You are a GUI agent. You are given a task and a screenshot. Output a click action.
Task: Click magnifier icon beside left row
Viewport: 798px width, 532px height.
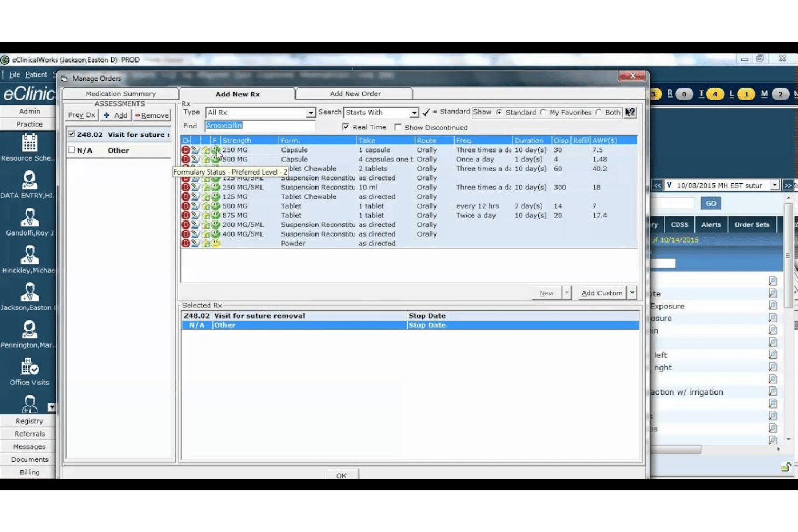[773, 355]
